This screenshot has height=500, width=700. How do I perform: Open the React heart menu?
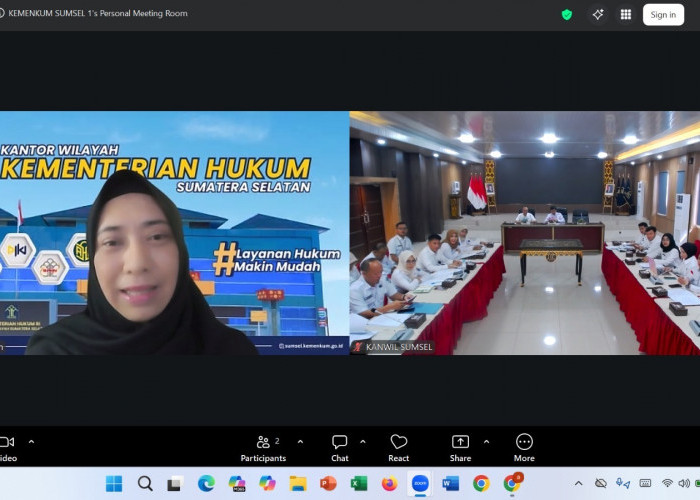[x=399, y=449]
